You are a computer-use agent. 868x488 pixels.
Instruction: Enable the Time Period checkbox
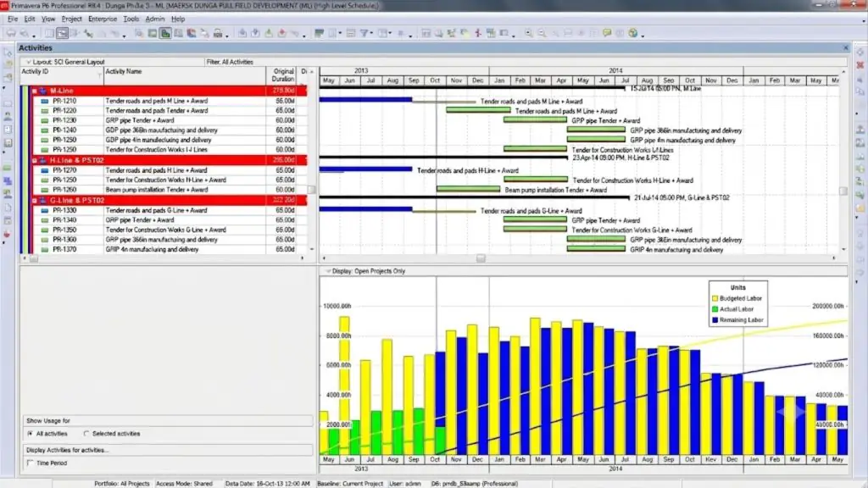pyautogui.click(x=31, y=463)
